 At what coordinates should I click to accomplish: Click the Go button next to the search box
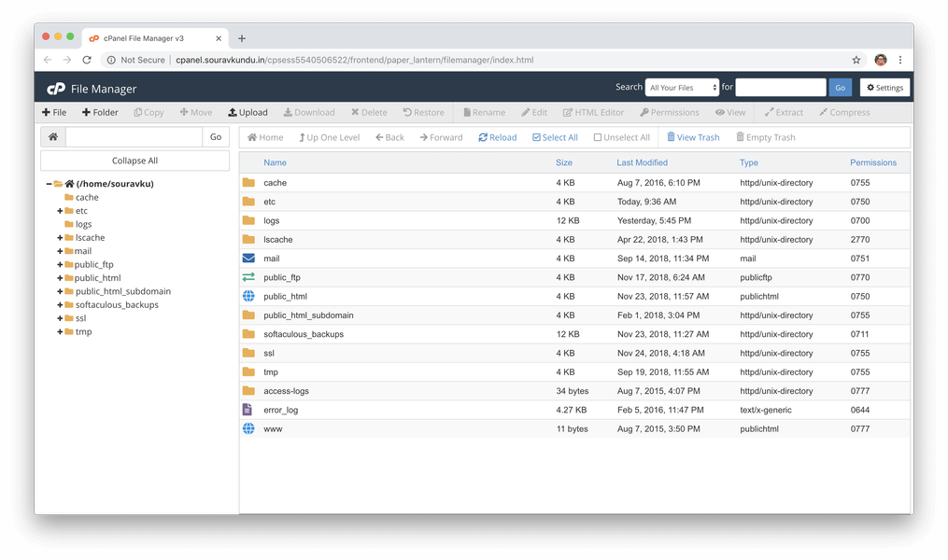tap(840, 87)
